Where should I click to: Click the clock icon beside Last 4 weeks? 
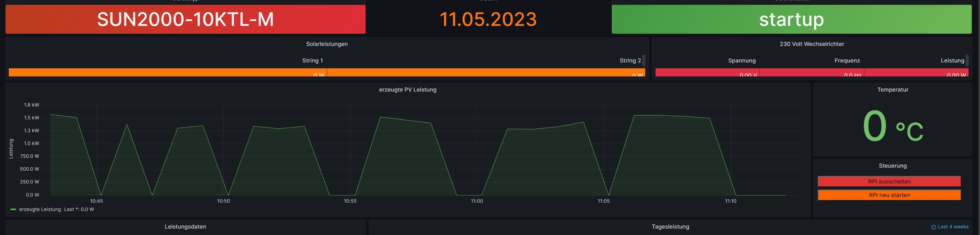pyautogui.click(x=933, y=227)
